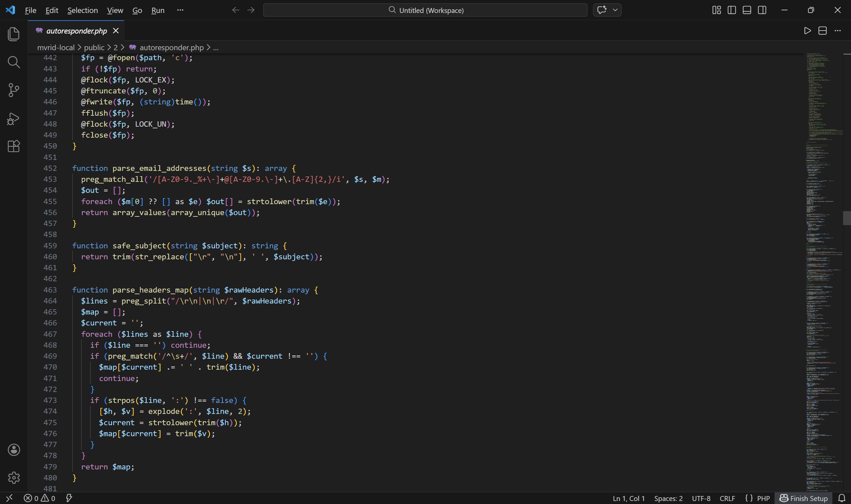The height and width of the screenshot is (504, 851).
Task: Click the Run PHP file play icon
Action: pos(807,31)
